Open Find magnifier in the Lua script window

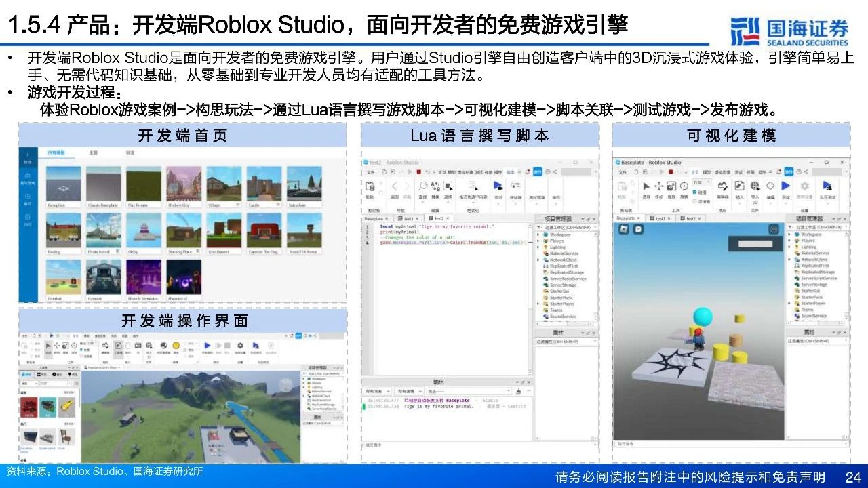[422, 186]
